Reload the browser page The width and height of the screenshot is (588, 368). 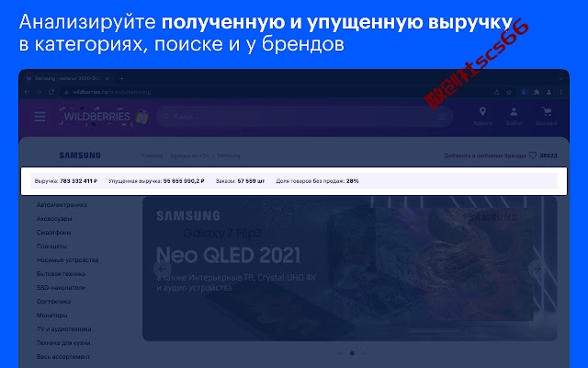point(51,92)
